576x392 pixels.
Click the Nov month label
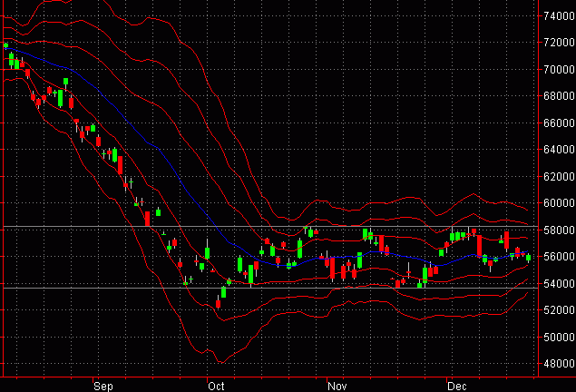tap(337, 387)
